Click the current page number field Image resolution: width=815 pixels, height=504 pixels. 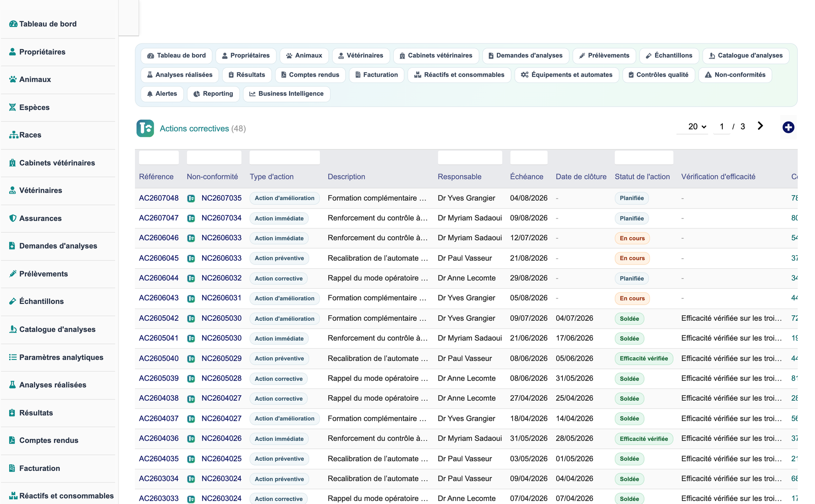pos(722,126)
